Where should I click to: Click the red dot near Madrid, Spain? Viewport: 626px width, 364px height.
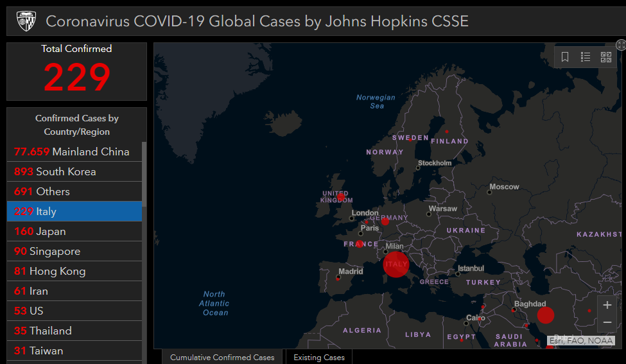click(x=338, y=279)
